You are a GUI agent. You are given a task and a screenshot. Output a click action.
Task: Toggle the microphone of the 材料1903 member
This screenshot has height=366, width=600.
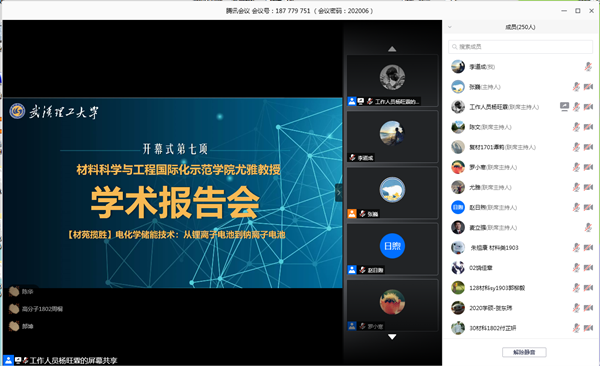pos(576,248)
